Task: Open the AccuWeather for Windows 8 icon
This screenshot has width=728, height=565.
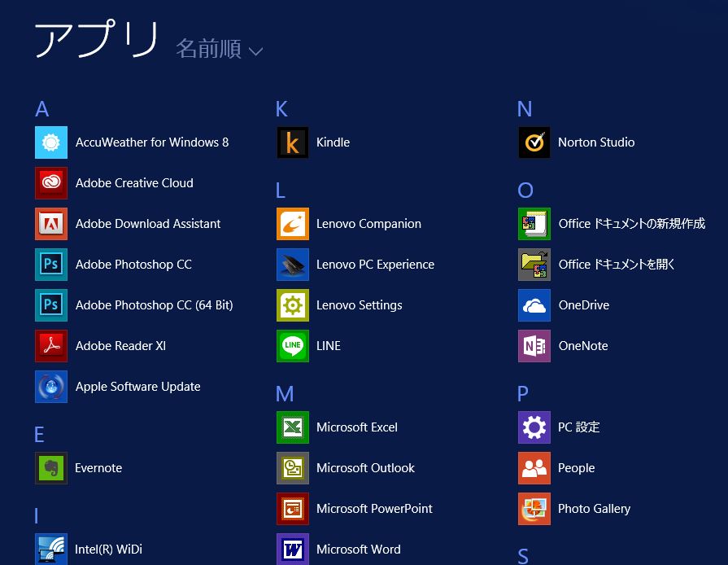Action: (51, 142)
